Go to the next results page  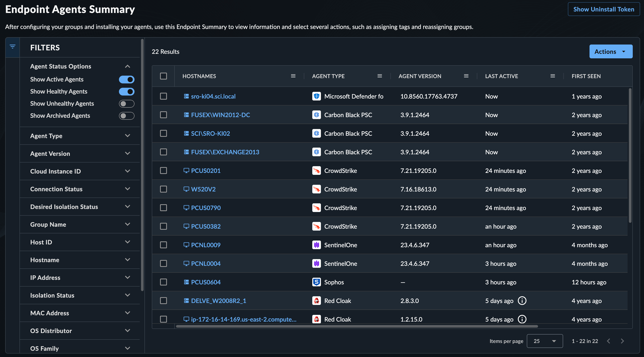(623, 341)
